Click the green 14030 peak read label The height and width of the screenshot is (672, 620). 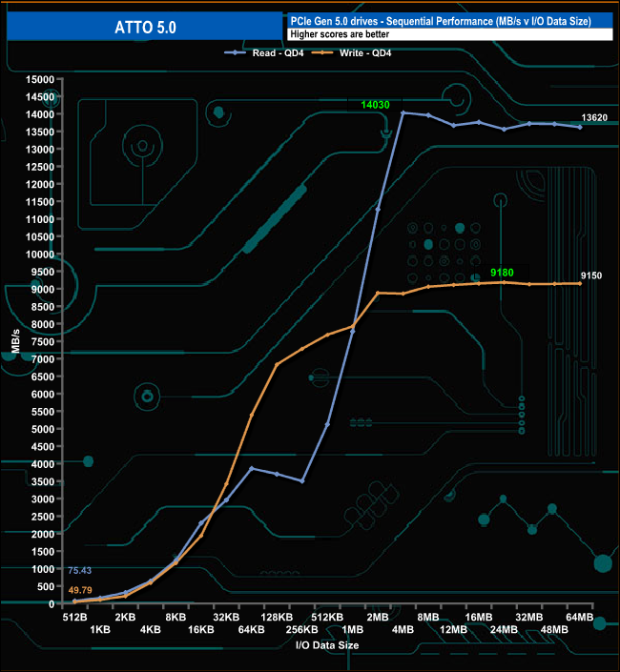[377, 103]
